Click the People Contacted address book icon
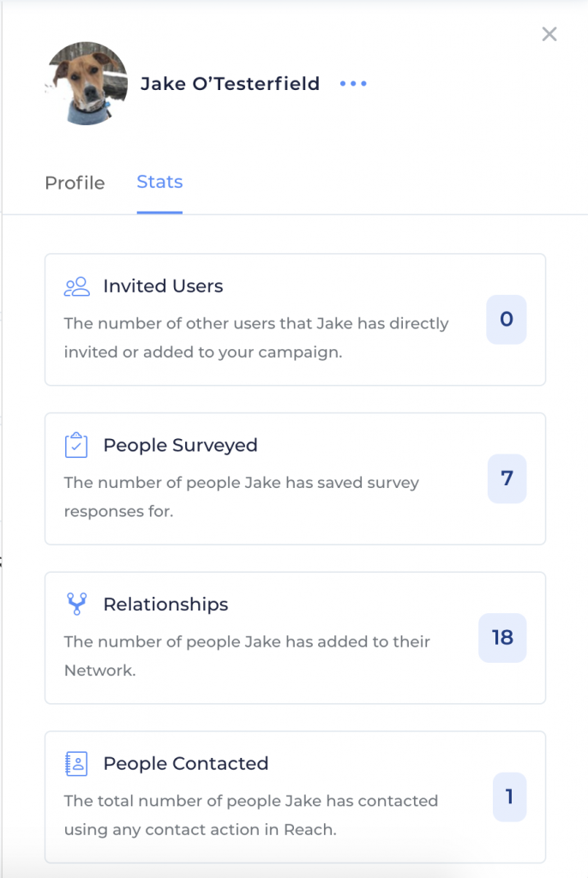The image size is (588, 878). 76,763
